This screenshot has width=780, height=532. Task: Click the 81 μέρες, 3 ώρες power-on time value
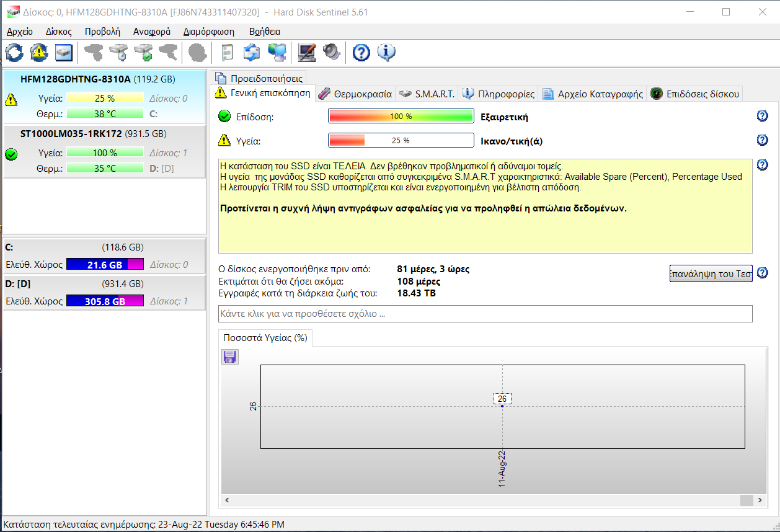pyautogui.click(x=433, y=269)
